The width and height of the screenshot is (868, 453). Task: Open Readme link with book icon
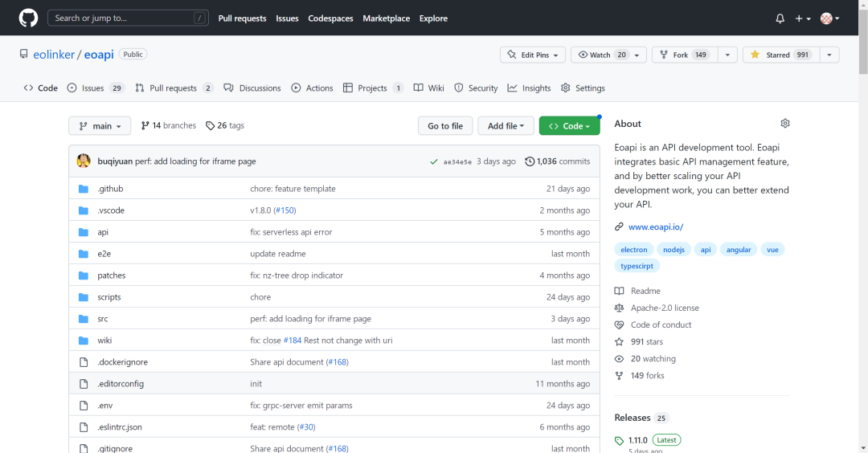(637, 291)
